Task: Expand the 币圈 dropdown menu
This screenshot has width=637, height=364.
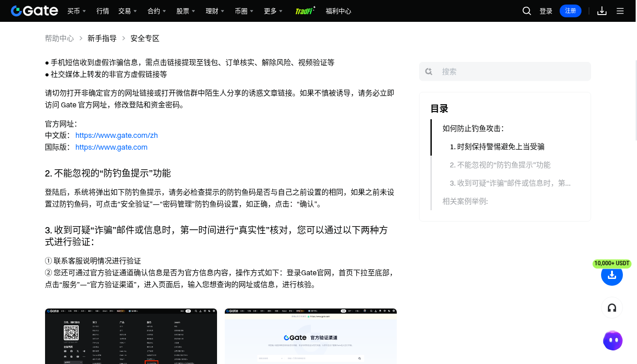Action: [x=244, y=11]
